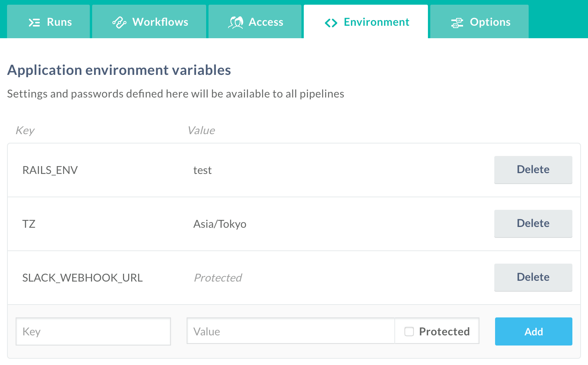
Task: Click the Access people icon
Action: [236, 23]
